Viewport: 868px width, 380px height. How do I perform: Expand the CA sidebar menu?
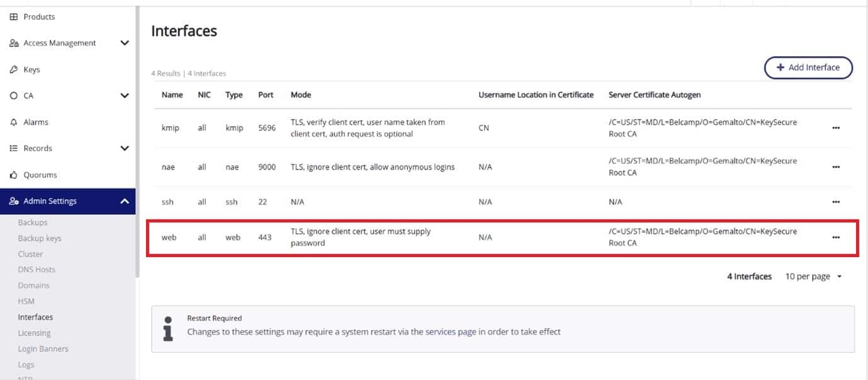point(125,96)
